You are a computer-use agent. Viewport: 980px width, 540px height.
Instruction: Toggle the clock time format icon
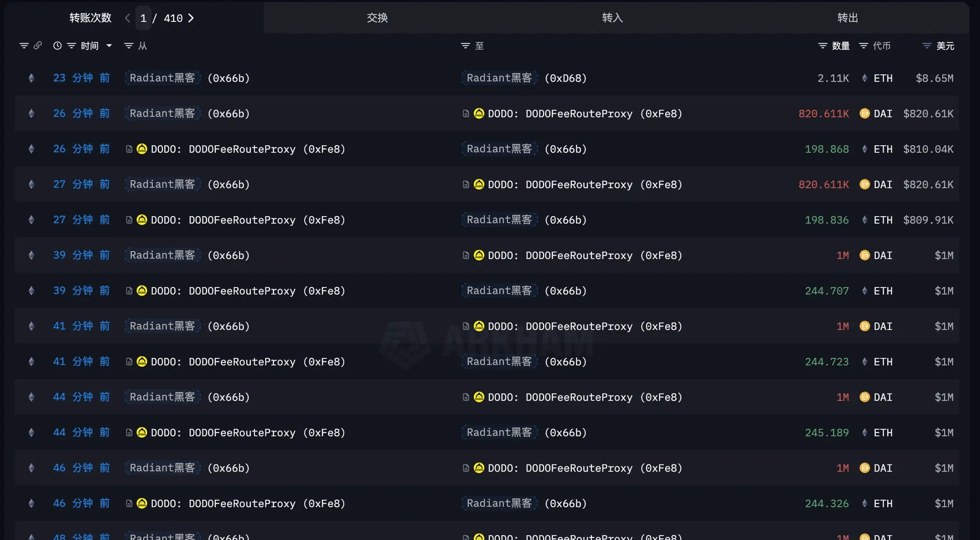57,46
